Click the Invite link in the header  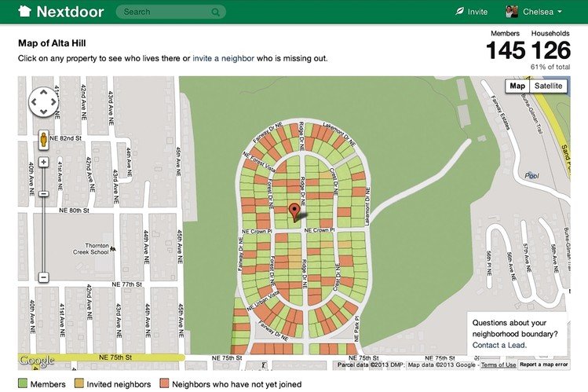pos(477,12)
